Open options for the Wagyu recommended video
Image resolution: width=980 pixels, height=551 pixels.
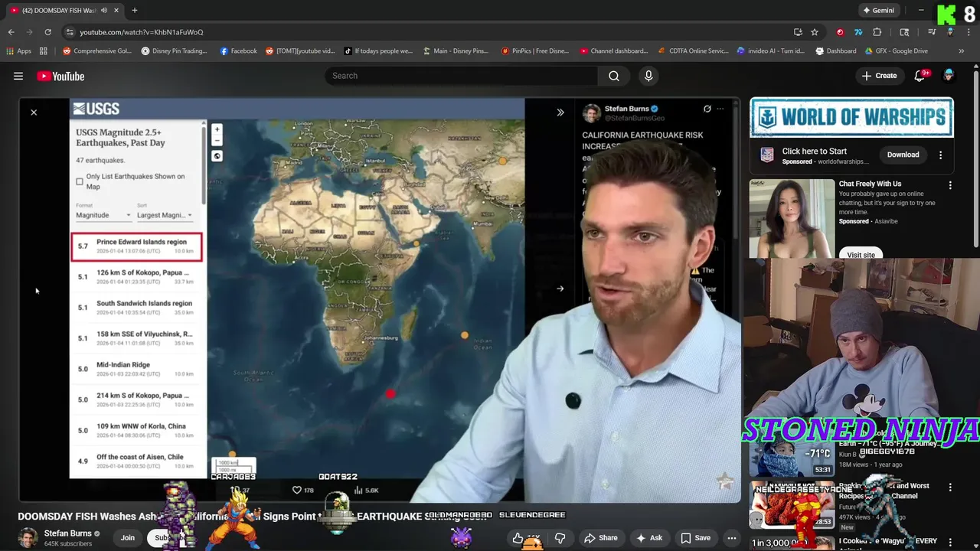click(x=950, y=541)
